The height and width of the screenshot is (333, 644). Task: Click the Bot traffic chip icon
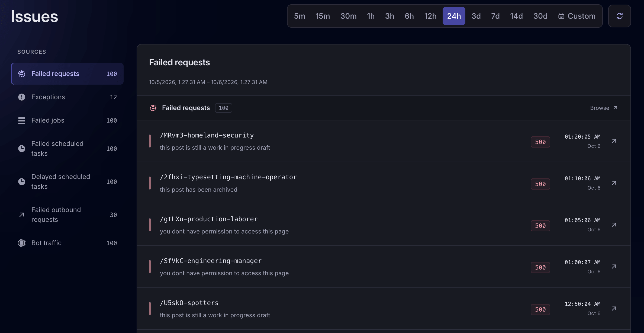point(22,243)
